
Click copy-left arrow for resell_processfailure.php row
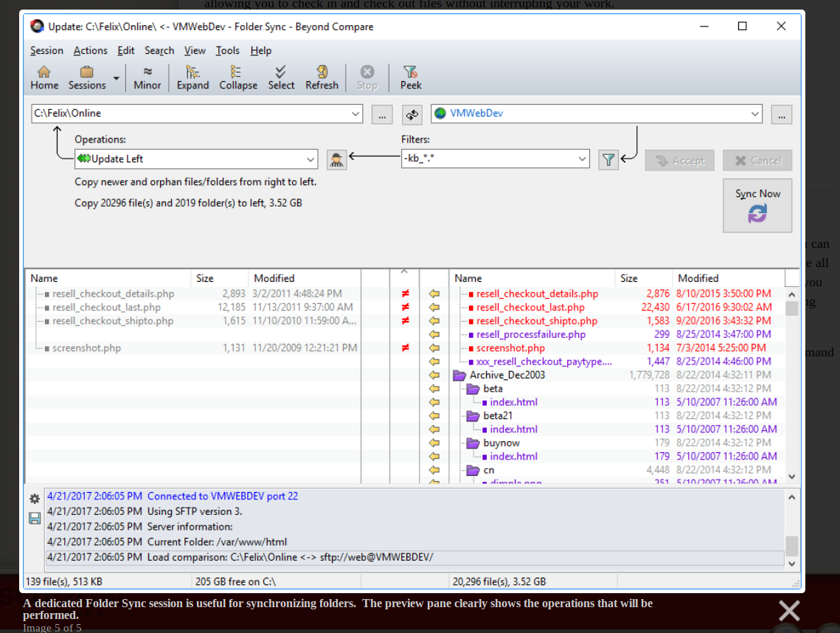[x=434, y=334]
